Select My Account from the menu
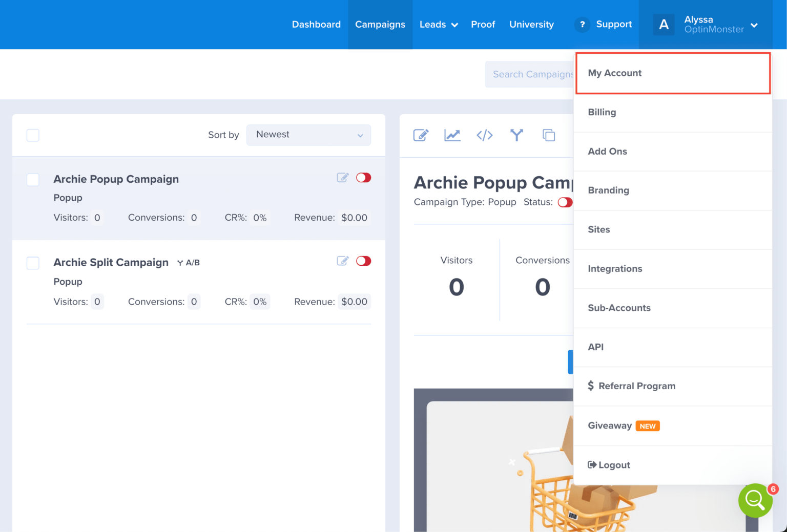Screen dimensions: 787x532 615,73
